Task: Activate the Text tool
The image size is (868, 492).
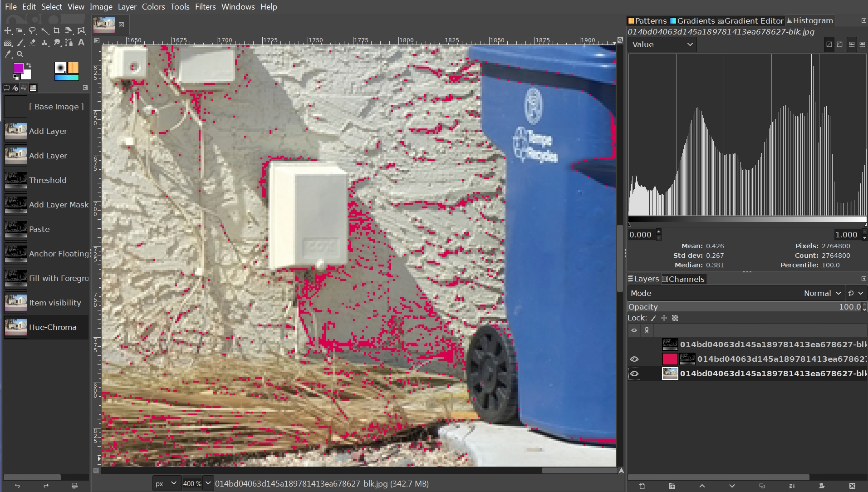Action: click(81, 43)
